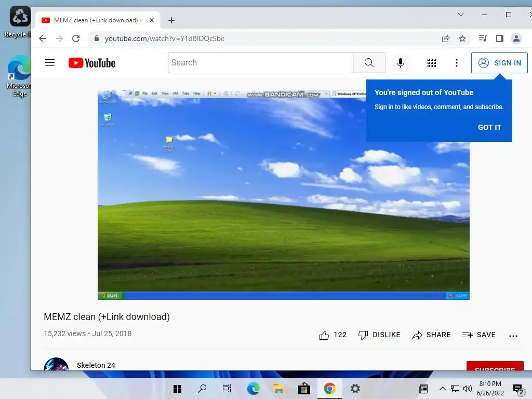
Task: Launch Microsoft Edge from the taskbar
Action: pos(254,389)
